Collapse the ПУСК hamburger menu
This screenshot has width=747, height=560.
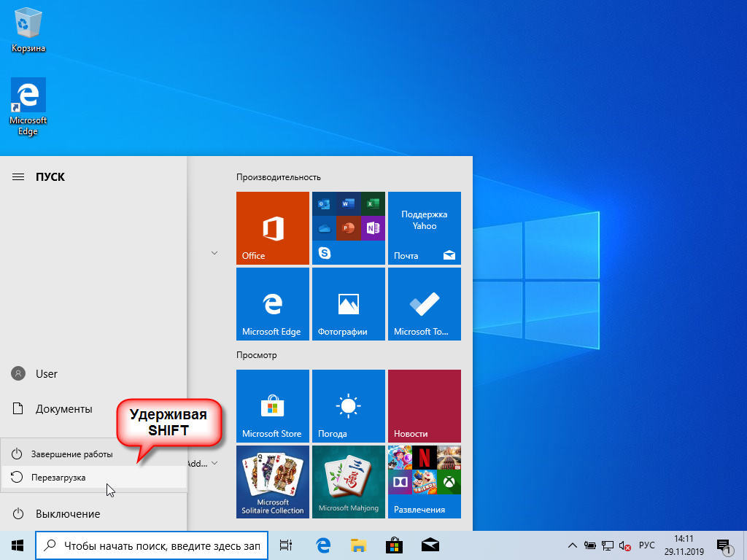coord(18,177)
